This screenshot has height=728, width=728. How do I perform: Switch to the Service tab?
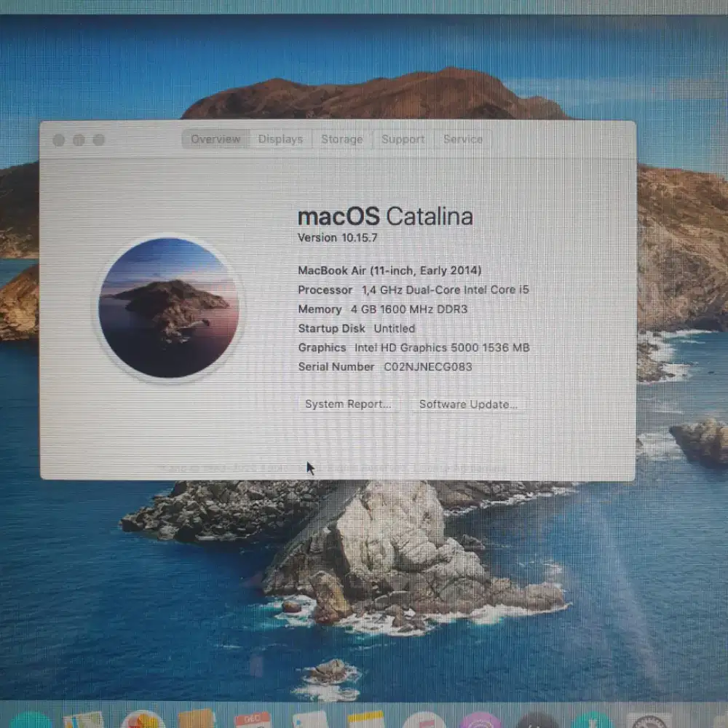[x=463, y=139]
